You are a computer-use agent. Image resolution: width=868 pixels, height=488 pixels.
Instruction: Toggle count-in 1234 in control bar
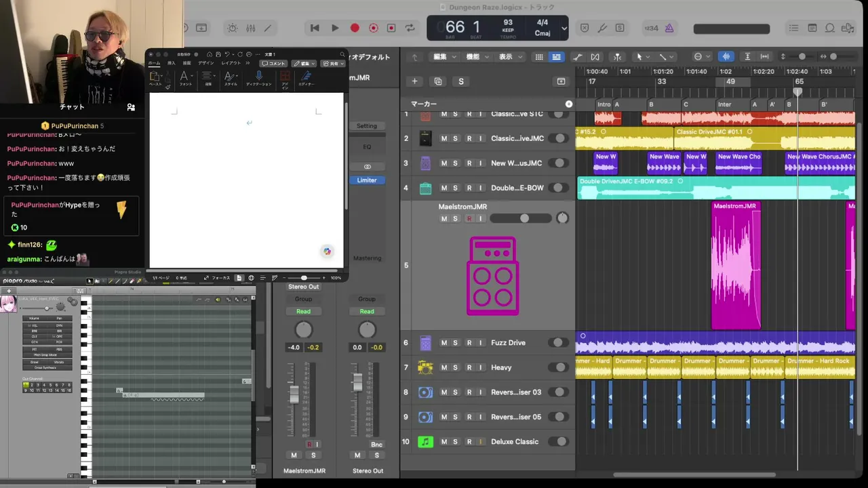tap(651, 28)
